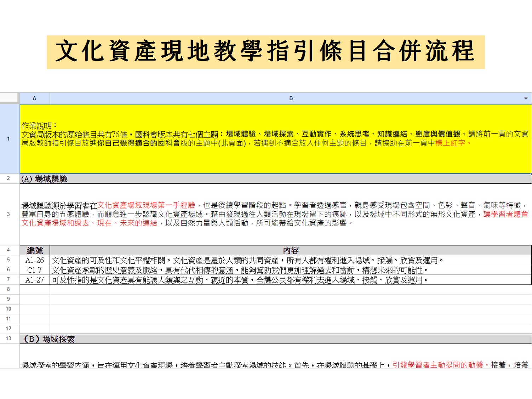The image size is (532, 399).
Task: Click the column B header dropdown arrow
Action: click(526, 98)
